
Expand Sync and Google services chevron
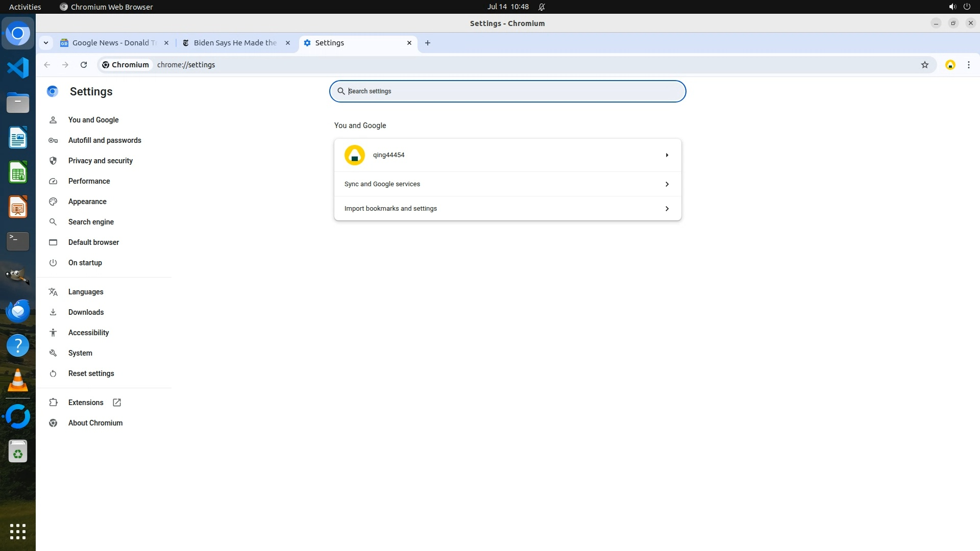pos(667,184)
